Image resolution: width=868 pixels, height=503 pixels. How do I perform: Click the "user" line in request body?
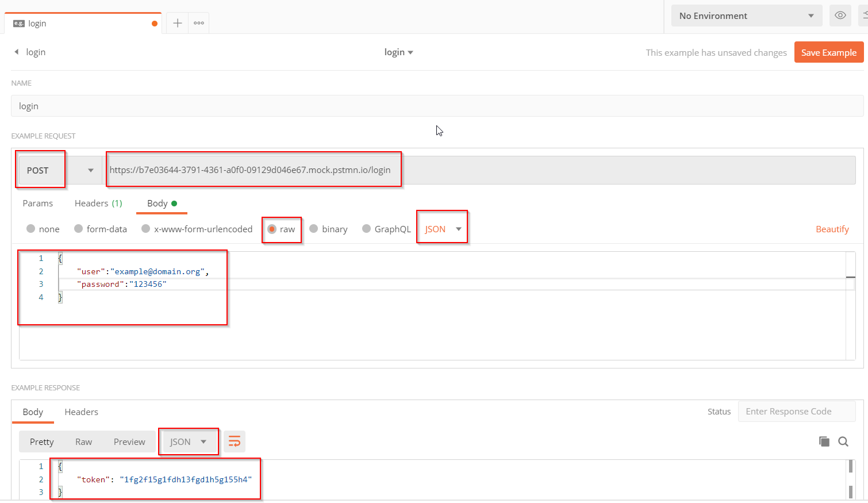[143, 271]
